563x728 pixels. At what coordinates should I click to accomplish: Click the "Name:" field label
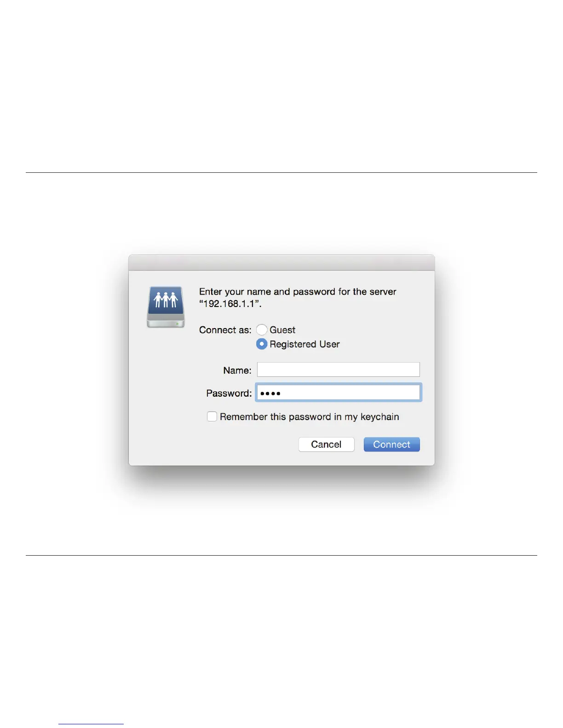coord(237,370)
